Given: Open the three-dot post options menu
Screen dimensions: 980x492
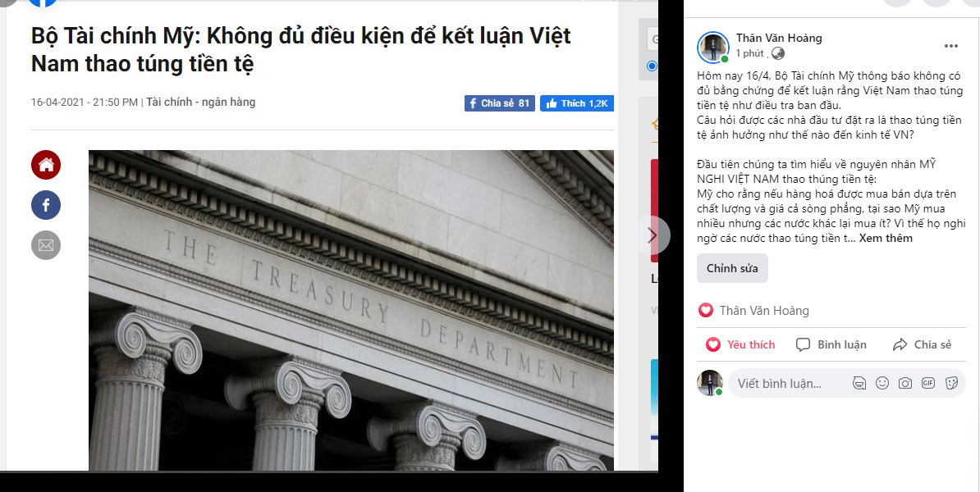Looking at the screenshot, I should click(951, 46).
